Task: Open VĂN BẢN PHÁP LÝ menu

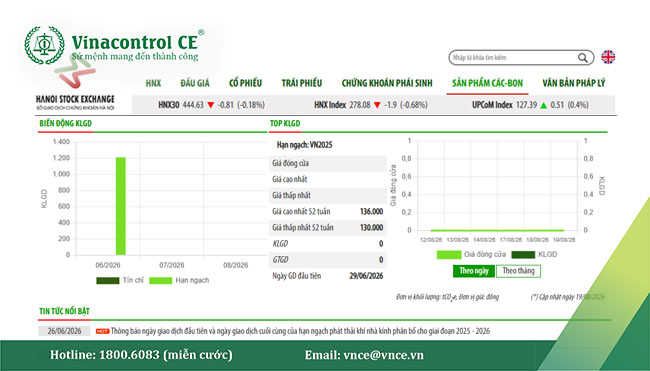Action: pyautogui.click(x=574, y=83)
